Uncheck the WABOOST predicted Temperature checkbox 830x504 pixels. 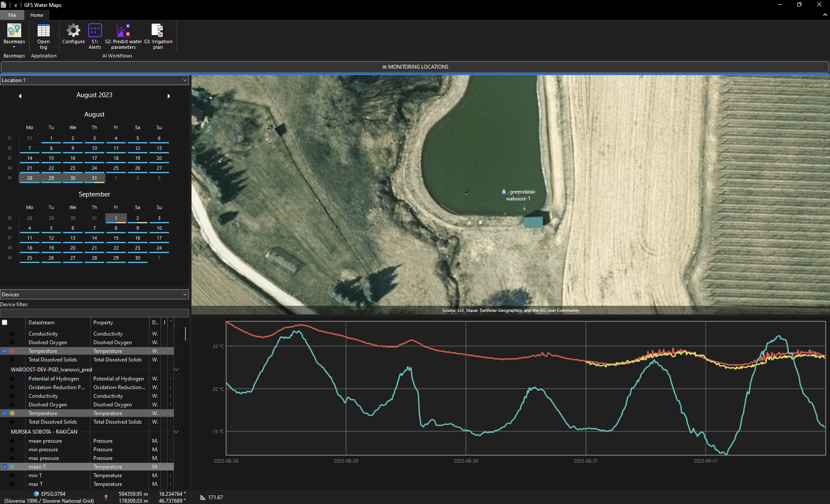pyautogui.click(x=4, y=413)
